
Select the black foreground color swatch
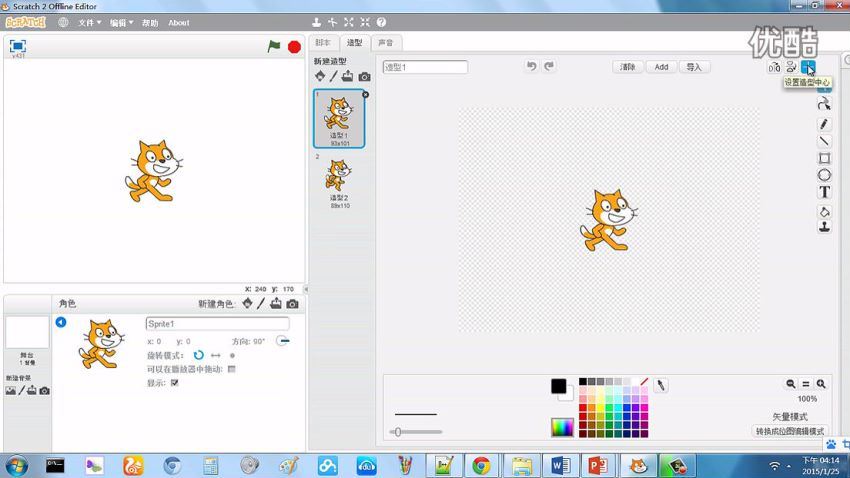coord(558,386)
